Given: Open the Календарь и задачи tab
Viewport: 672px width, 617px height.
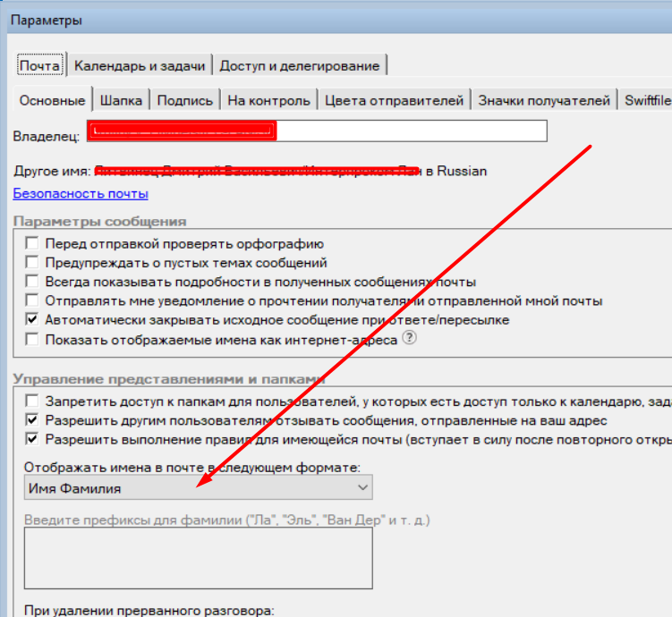Looking at the screenshot, I should [140, 65].
